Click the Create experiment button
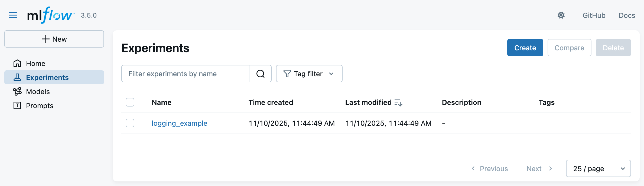The width and height of the screenshot is (644, 186). tap(525, 48)
